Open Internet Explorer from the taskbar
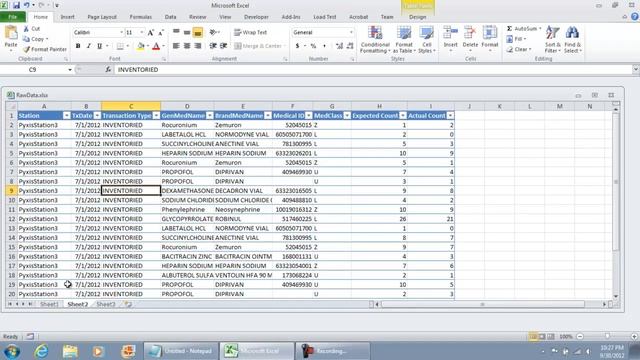Viewport: 640px width, 360px height. (x=41, y=351)
